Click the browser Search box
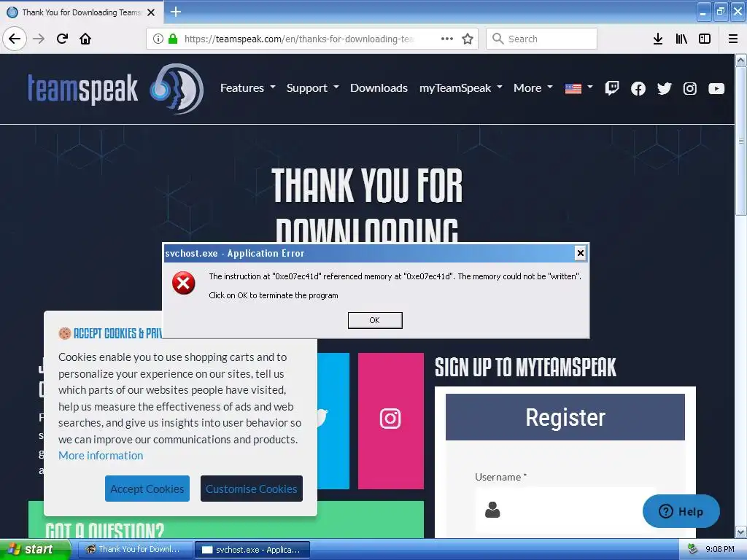Viewport: 747px width, 560px height. 542,39
